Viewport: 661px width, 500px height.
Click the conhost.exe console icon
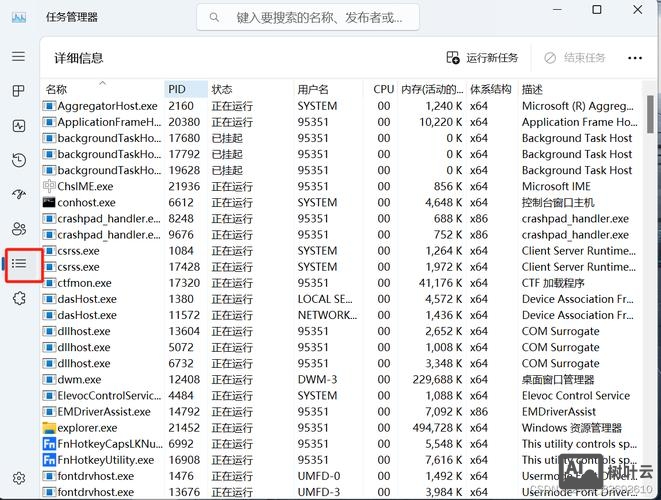pos(49,202)
